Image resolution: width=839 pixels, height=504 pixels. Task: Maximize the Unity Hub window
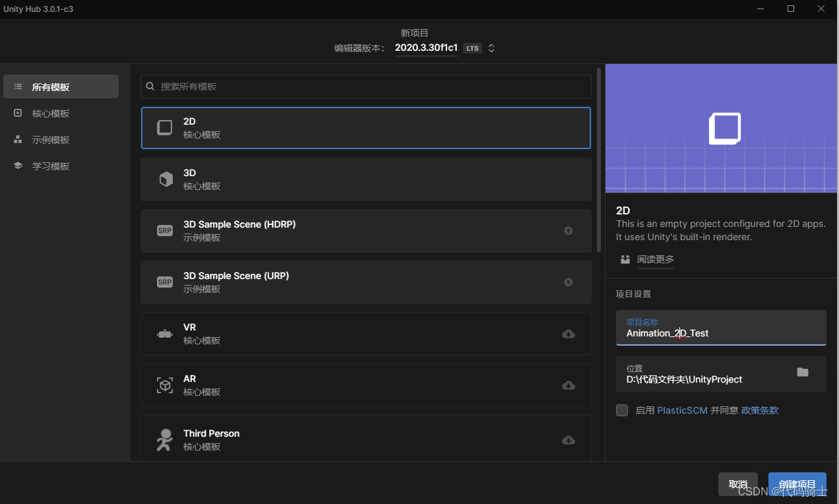791,9
